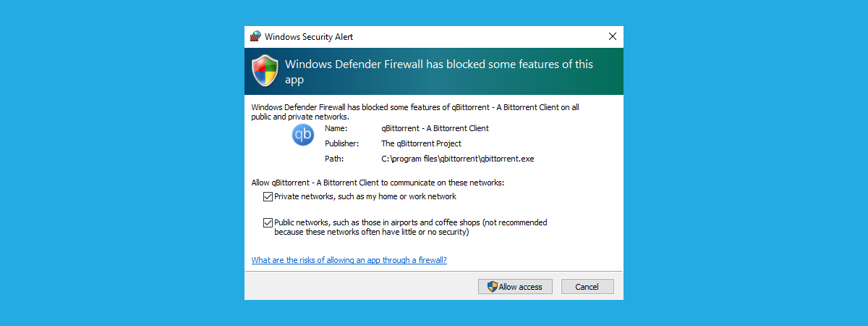
Task: Click the Allow access button text
Action: (520, 287)
